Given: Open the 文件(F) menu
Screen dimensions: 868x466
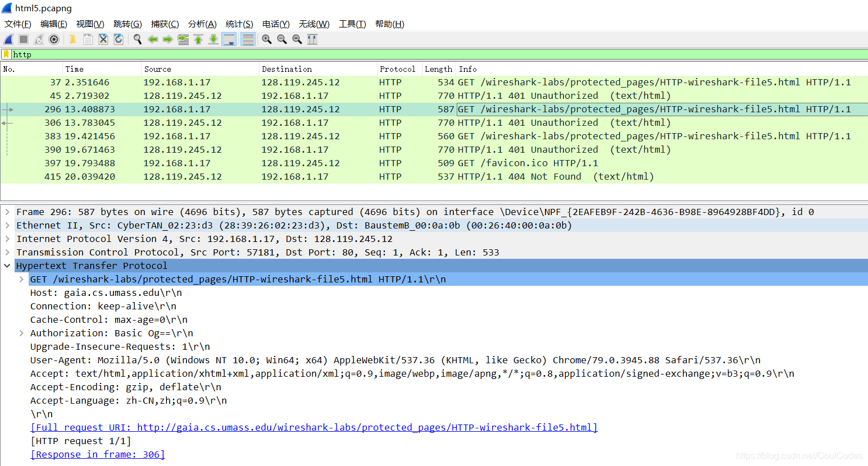Looking at the screenshot, I should 18,24.
